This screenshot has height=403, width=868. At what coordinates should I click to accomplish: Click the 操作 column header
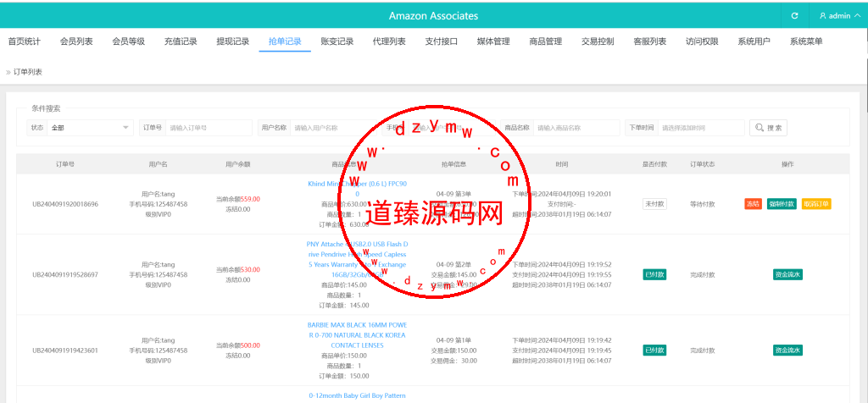(787, 164)
